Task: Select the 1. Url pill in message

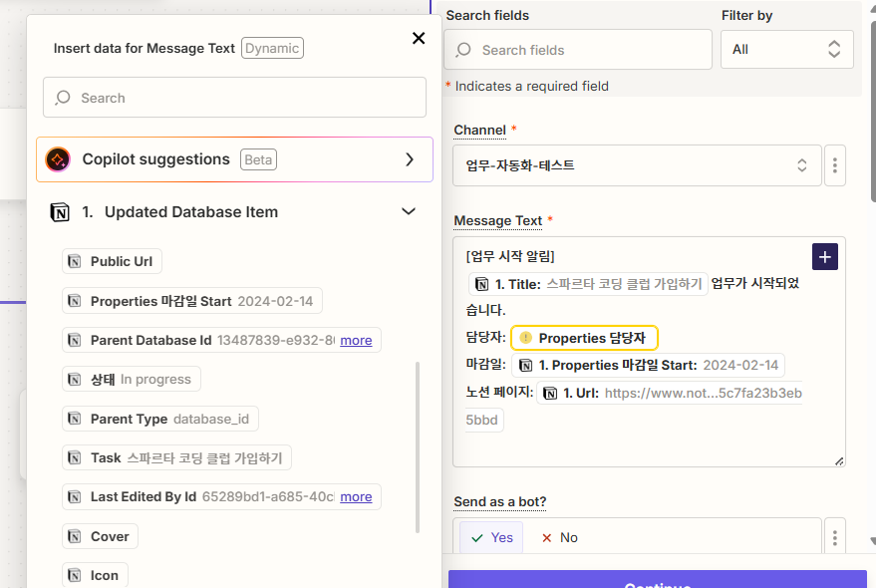Action: click(670, 393)
